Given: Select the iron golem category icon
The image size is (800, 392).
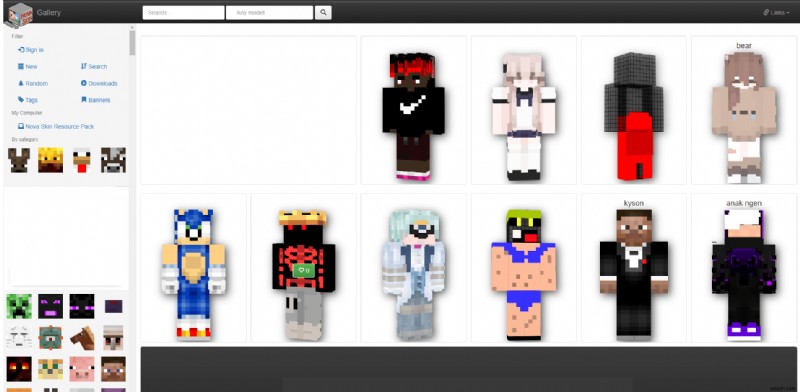Looking at the screenshot, I should [x=113, y=338].
